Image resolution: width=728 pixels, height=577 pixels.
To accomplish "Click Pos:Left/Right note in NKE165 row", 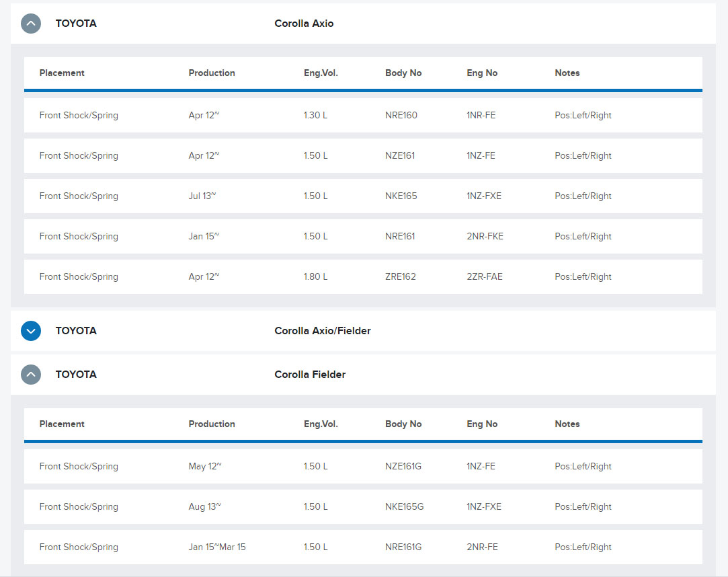I will pos(583,196).
